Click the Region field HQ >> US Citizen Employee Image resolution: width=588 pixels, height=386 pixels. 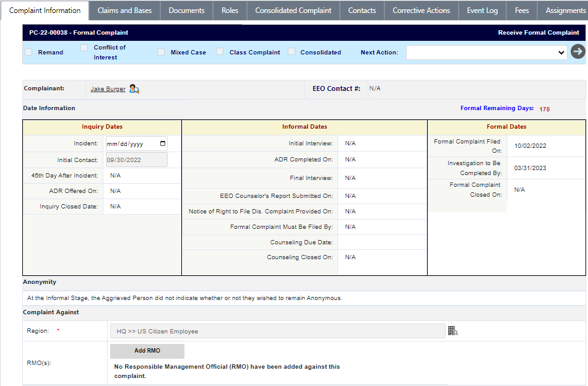click(277, 332)
